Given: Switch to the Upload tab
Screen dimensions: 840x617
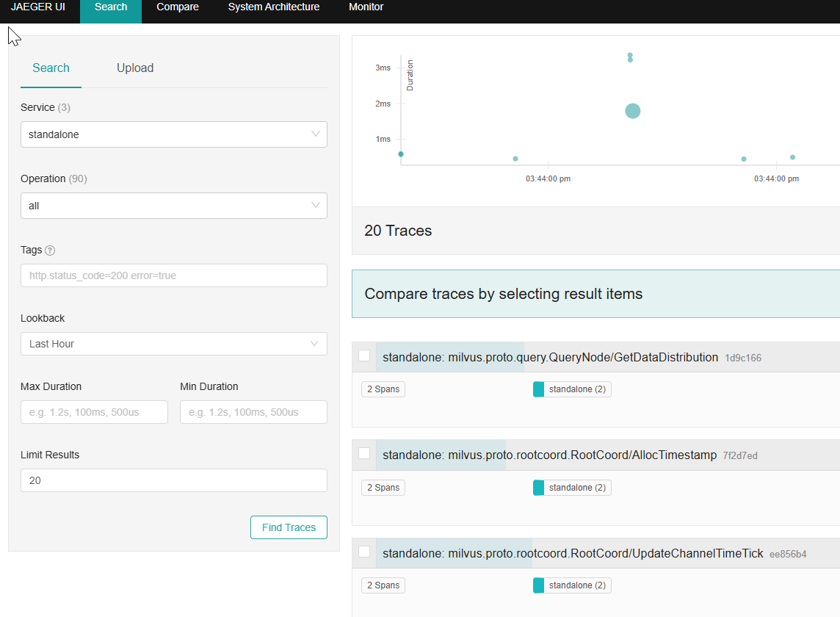Looking at the screenshot, I should click(x=135, y=68).
